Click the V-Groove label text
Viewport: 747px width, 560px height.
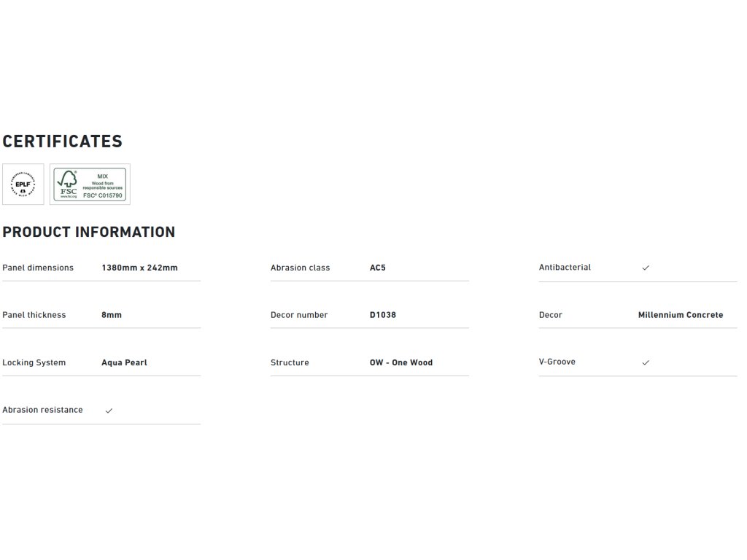point(557,362)
